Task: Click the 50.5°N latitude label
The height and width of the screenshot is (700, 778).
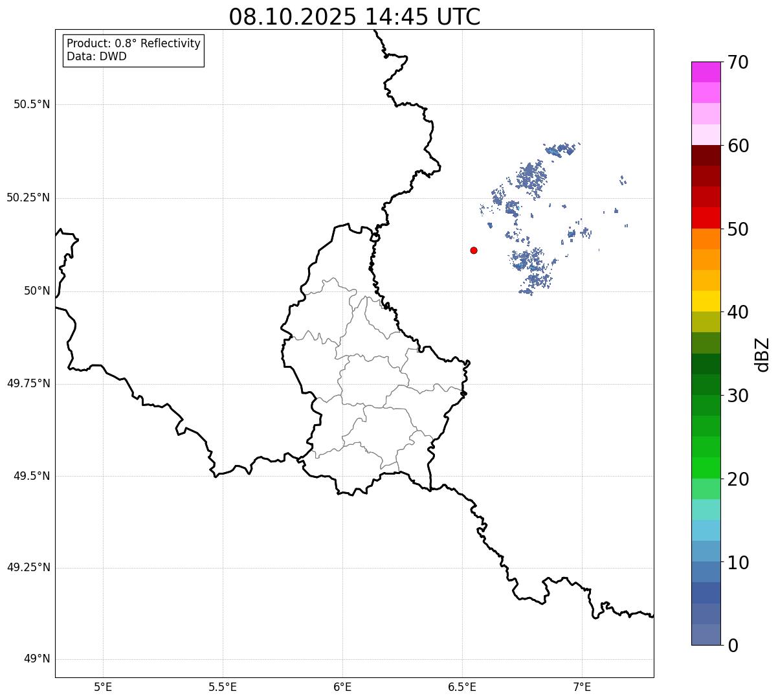Action: tap(32, 104)
